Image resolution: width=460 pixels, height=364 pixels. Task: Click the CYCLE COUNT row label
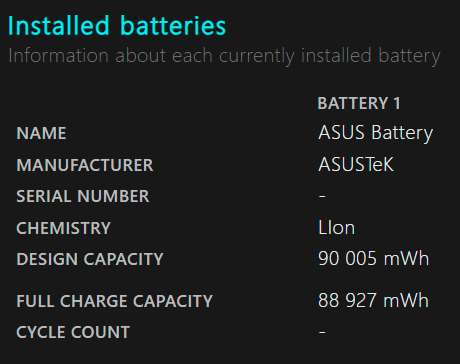73,332
